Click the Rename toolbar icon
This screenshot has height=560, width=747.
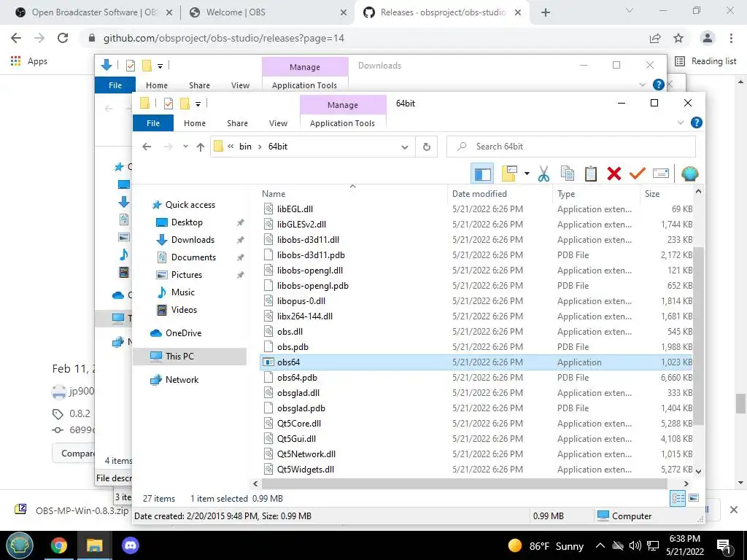click(661, 174)
